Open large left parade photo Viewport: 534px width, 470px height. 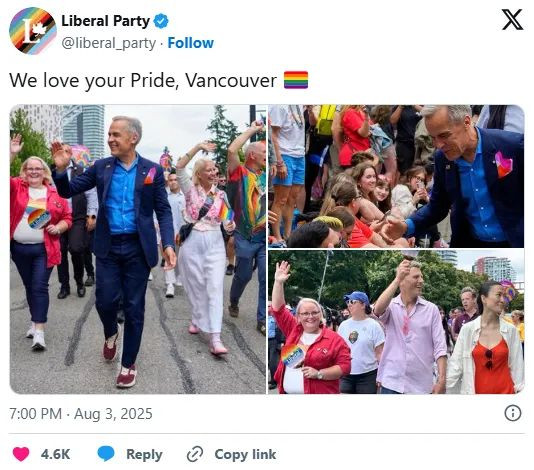(x=138, y=249)
